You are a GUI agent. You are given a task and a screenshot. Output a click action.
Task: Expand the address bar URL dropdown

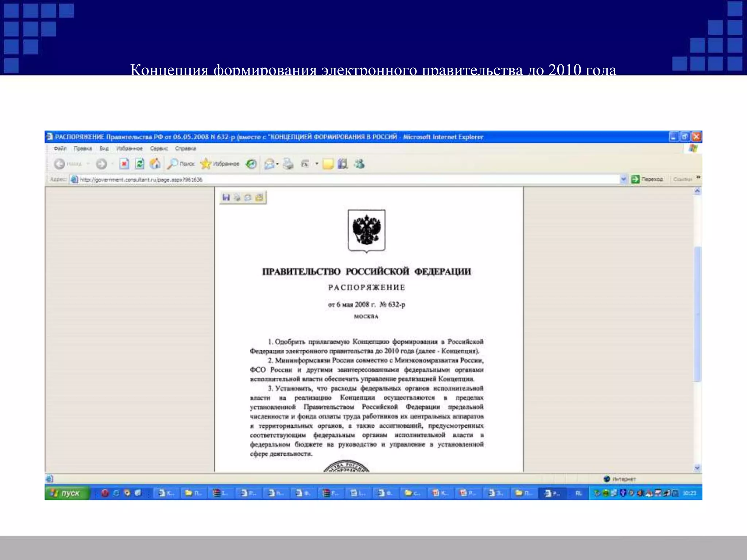tap(623, 179)
